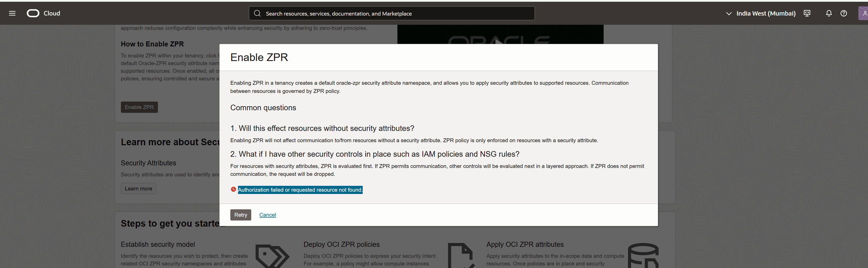Open the user profile avatar menu
Viewport: 868px width, 268px height.
[863, 14]
